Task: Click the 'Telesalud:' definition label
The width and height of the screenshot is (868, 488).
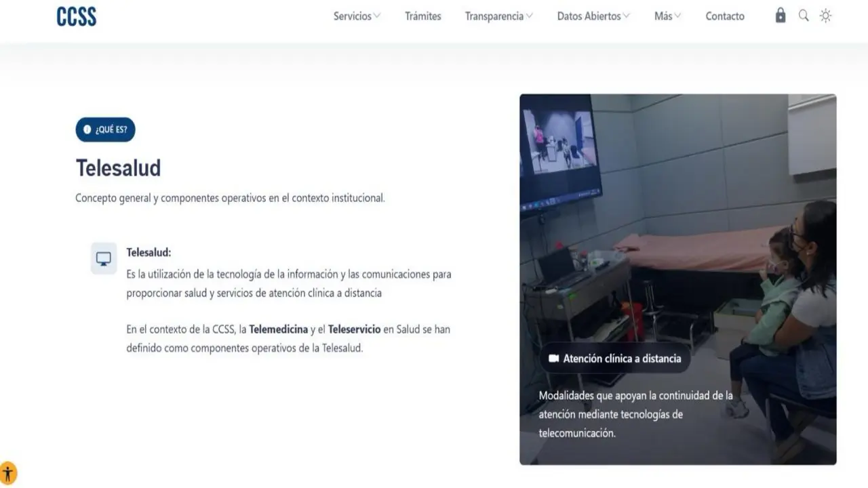Action: coord(149,252)
